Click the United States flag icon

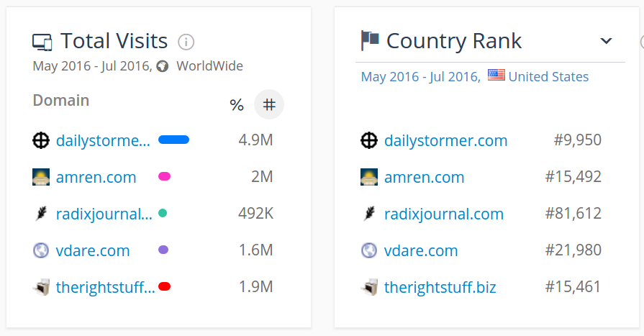pyautogui.click(x=496, y=76)
